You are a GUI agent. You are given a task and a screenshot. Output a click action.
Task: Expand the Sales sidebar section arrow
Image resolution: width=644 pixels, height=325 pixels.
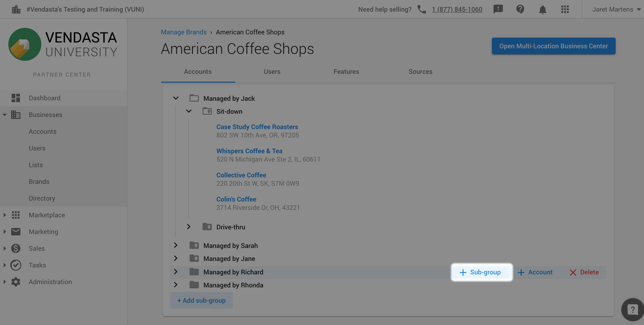(4, 248)
